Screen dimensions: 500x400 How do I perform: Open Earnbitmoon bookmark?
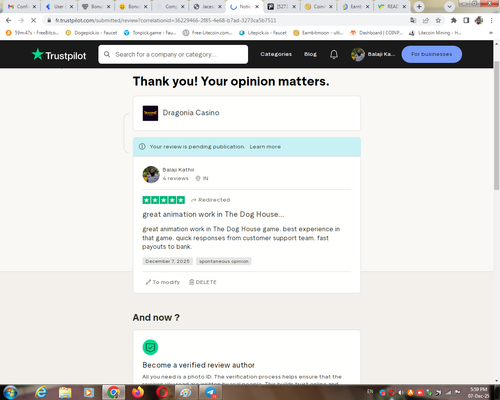[x=318, y=33]
